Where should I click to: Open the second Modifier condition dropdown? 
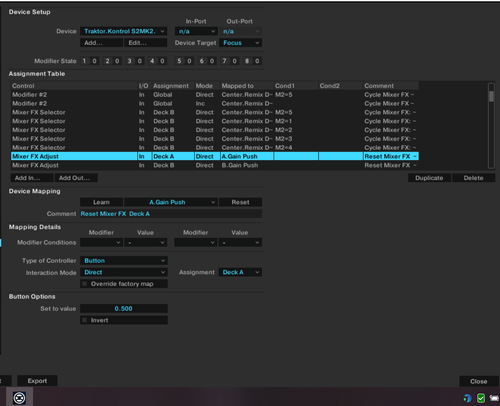coord(196,242)
